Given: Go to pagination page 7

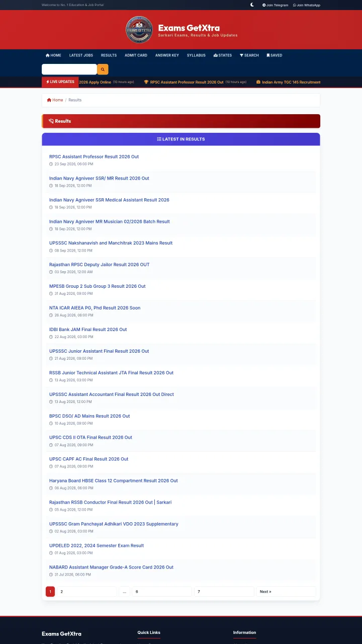Looking at the screenshot, I should pyautogui.click(x=224, y=592).
